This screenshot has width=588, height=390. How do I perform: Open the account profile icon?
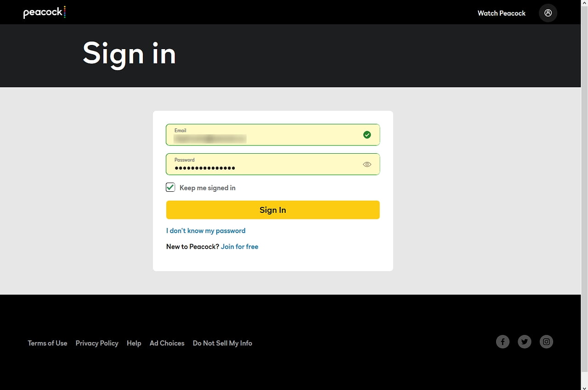tap(548, 13)
